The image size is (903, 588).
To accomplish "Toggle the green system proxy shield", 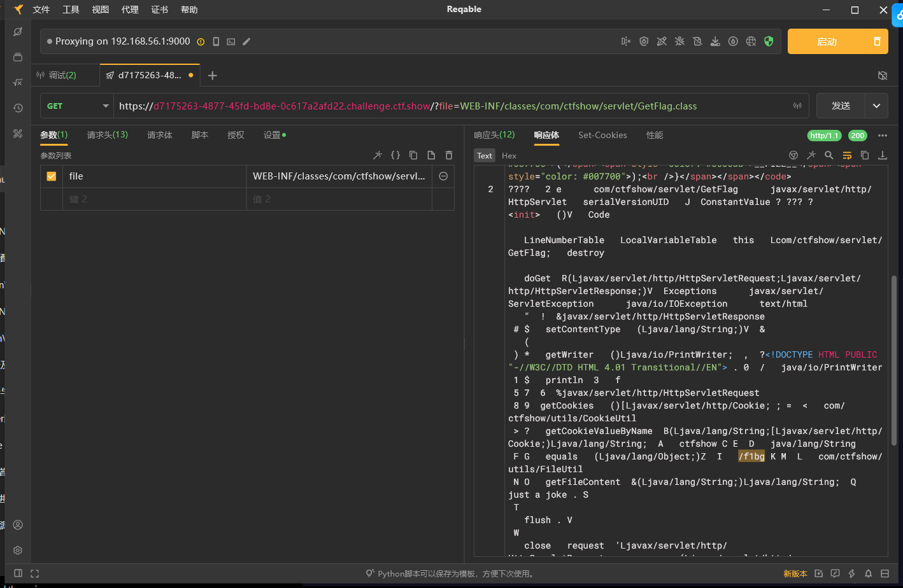I will point(769,41).
